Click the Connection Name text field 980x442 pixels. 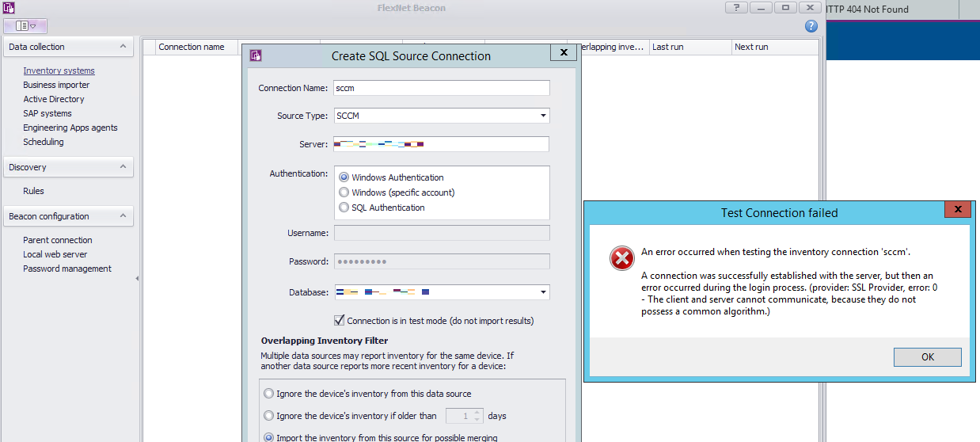click(x=441, y=88)
